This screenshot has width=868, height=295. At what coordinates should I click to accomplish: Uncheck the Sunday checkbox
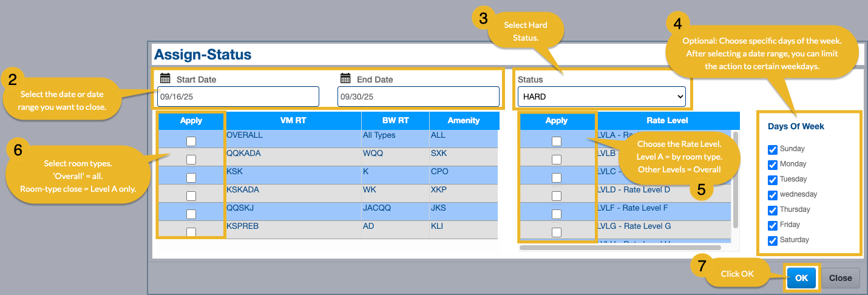(x=773, y=149)
